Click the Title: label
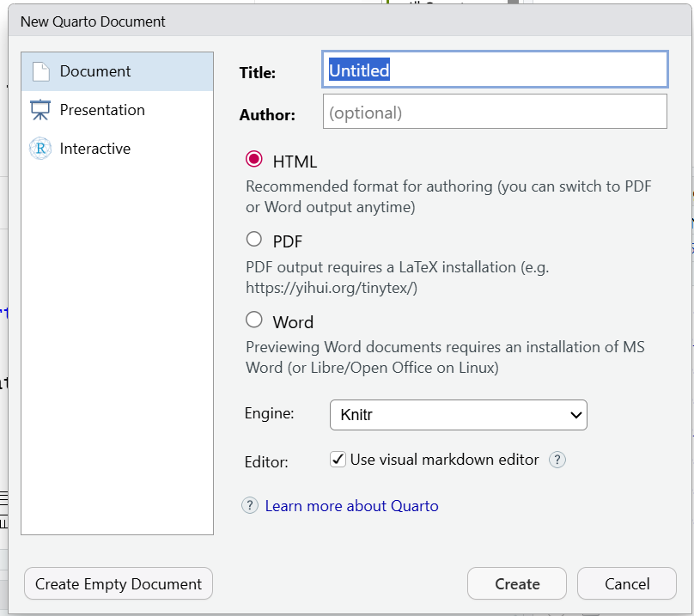Viewport: 694px width, 616px height. [258, 73]
